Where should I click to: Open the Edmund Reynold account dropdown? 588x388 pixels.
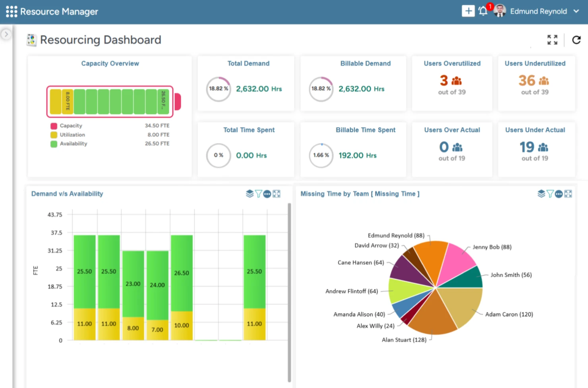pos(576,12)
